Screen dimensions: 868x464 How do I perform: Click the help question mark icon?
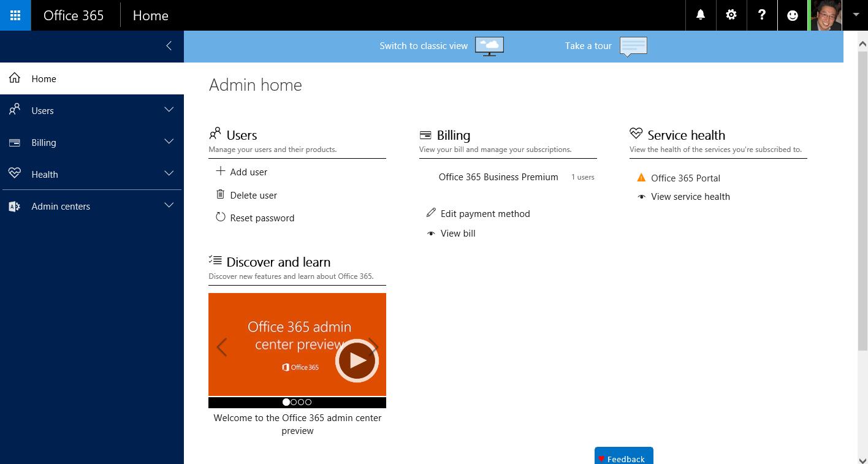(x=762, y=15)
